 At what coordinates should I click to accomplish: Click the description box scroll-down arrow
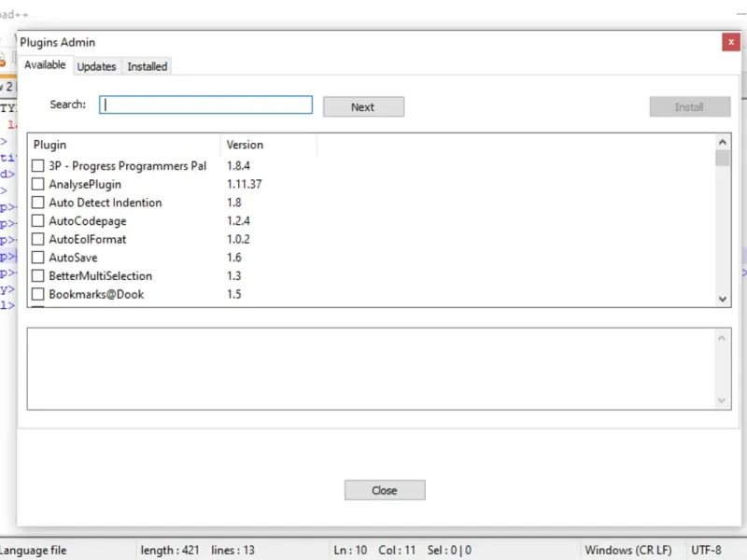pyautogui.click(x=721, y=400)
